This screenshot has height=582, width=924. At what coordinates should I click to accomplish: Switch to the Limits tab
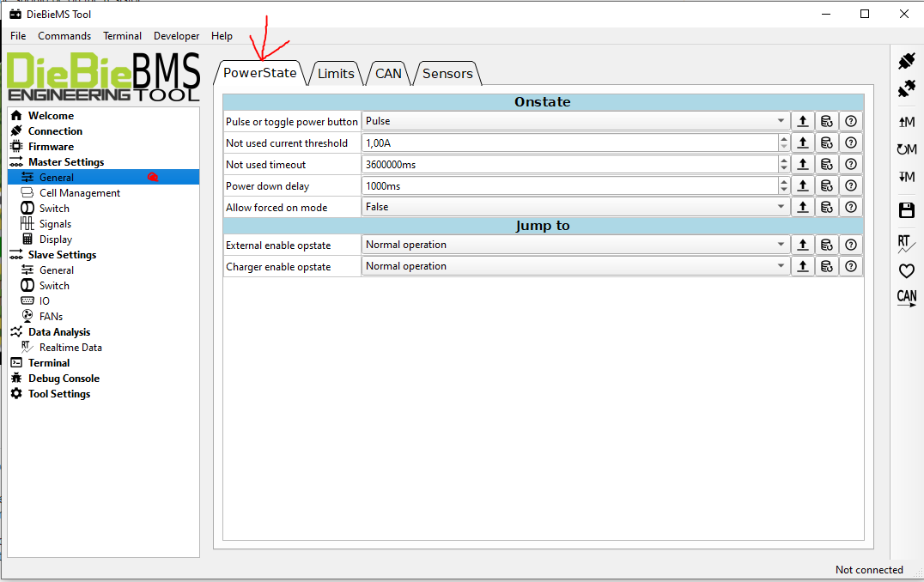[x=336, y=74]
